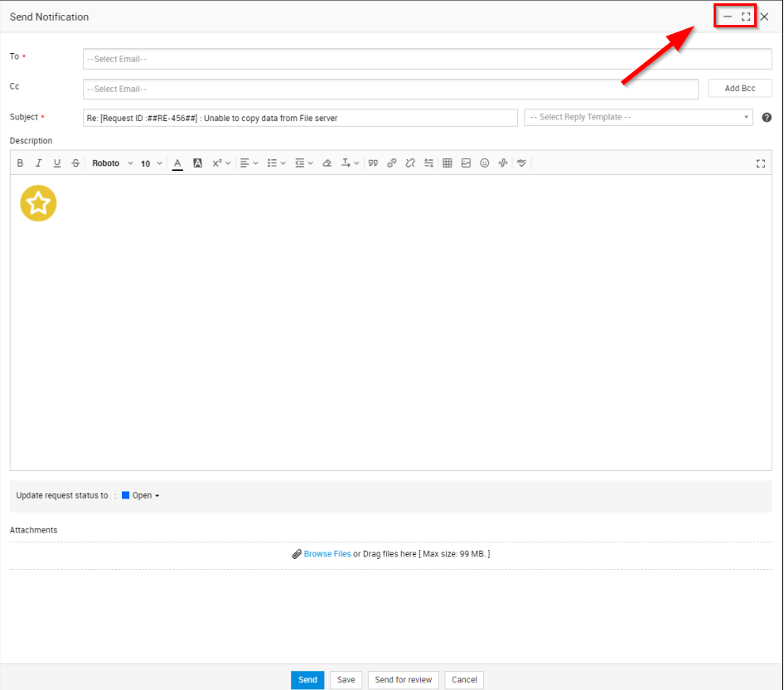The image size is (784, 690).
Task: Insert a table into the description
Action: [446, 163]
